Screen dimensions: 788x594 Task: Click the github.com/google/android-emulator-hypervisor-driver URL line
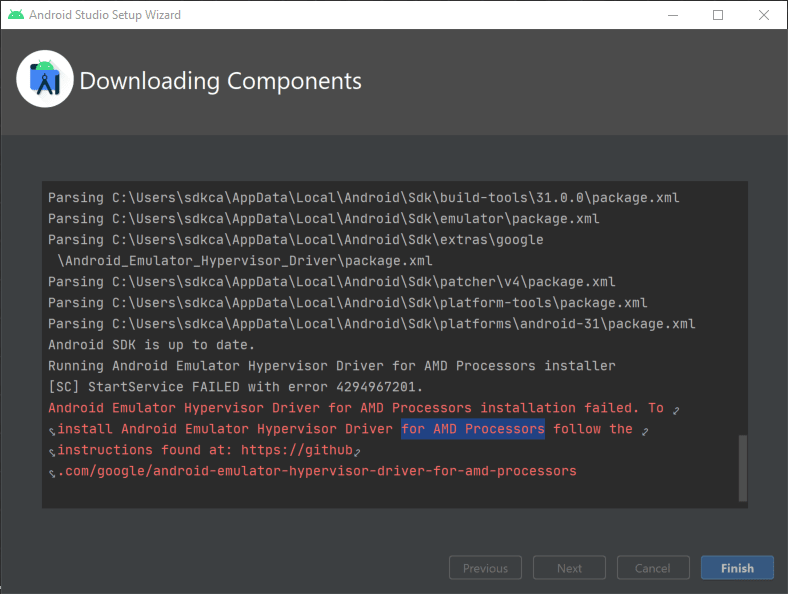tap(317, 471)
